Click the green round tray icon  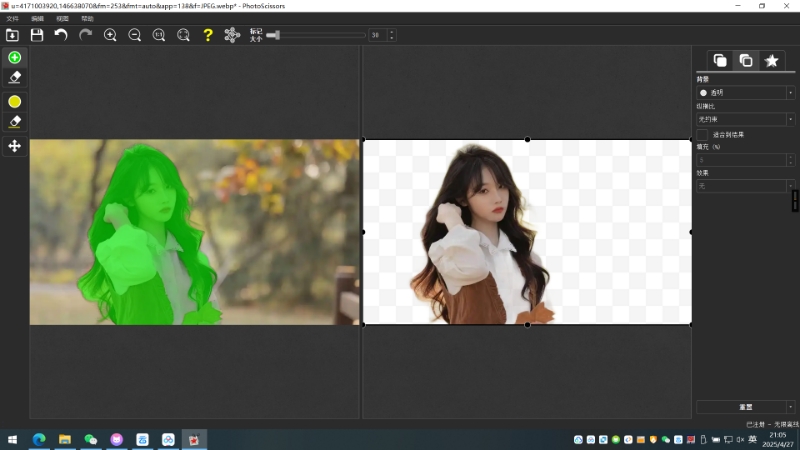click(616, 439)
